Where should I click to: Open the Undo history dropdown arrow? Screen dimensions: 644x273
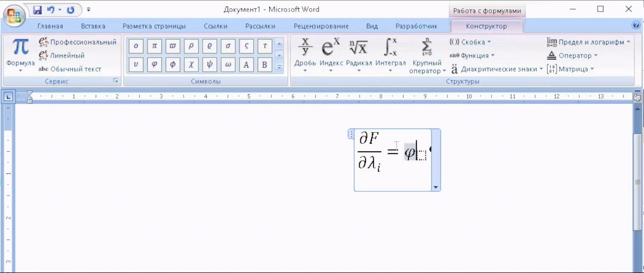point(60,10)
